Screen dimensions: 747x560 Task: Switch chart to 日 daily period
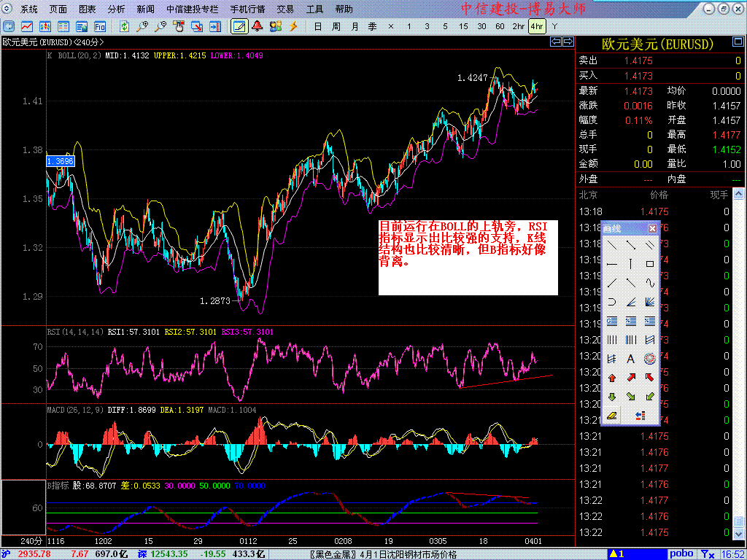click(x=318, y=26)
